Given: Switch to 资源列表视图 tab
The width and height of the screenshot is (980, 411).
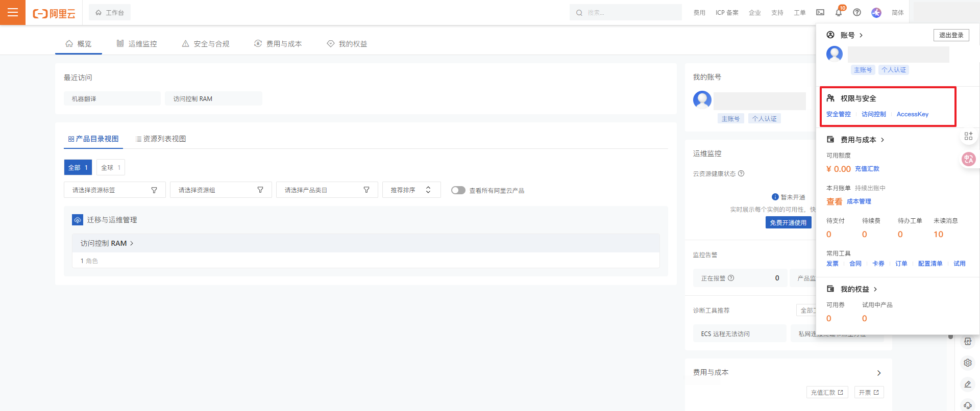Looking at the screenshot, I should pos(161,139).
